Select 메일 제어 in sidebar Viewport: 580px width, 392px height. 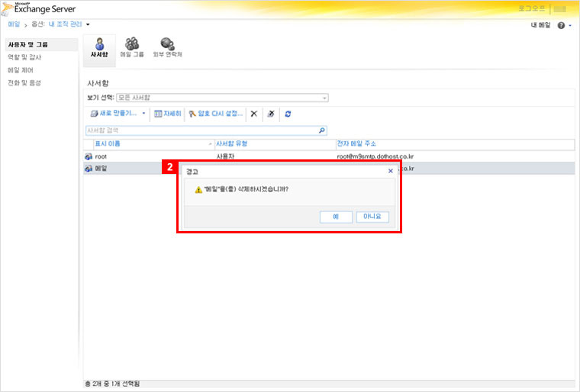point(21,70)
